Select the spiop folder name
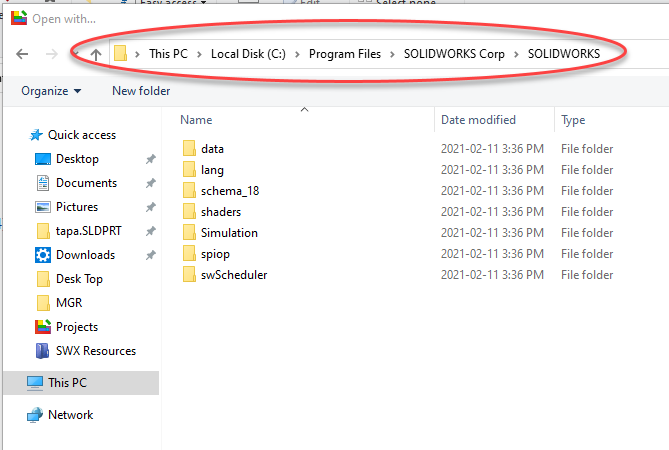669x450 pixels. [x=215, y=254]
